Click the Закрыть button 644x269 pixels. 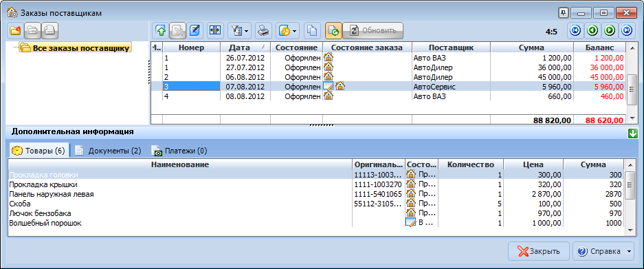pyautogui.click(x=538, y=251)
